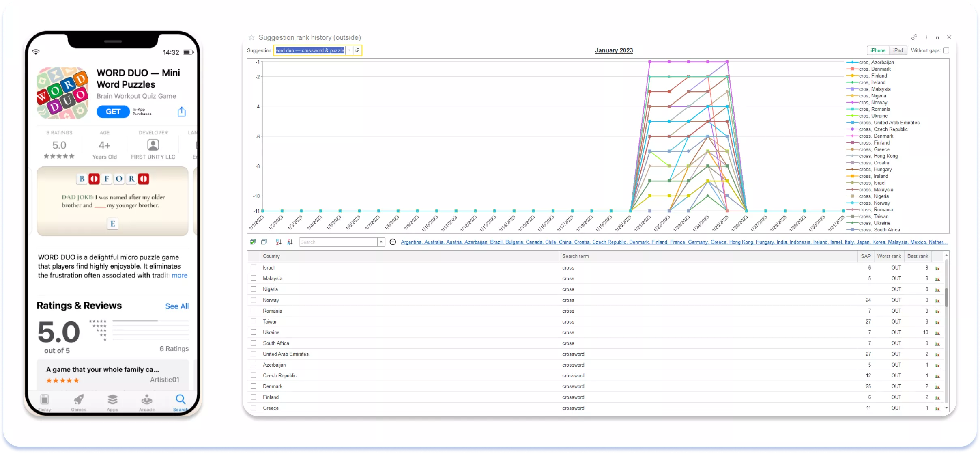Open chart icon for Nigeria row
Screen dimensions: 980x453
(937, 289)
